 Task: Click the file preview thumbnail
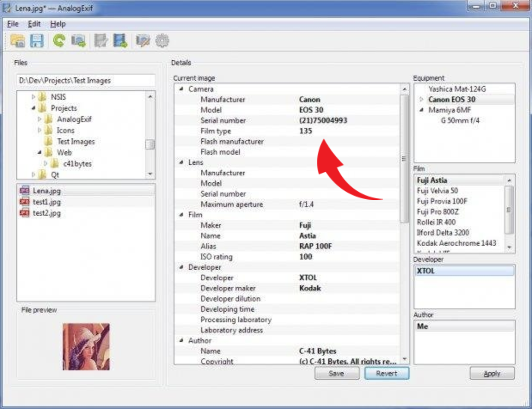click(86, 347)
